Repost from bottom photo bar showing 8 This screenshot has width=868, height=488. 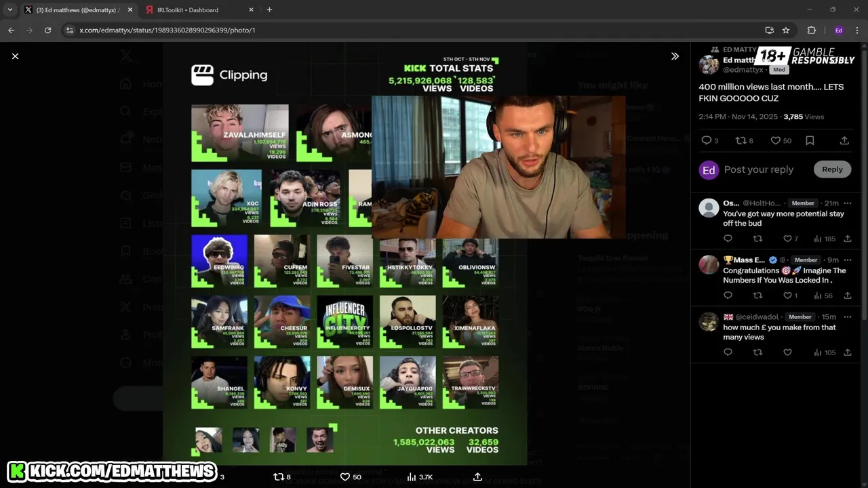pyautogui.click(x=281, y=477)
